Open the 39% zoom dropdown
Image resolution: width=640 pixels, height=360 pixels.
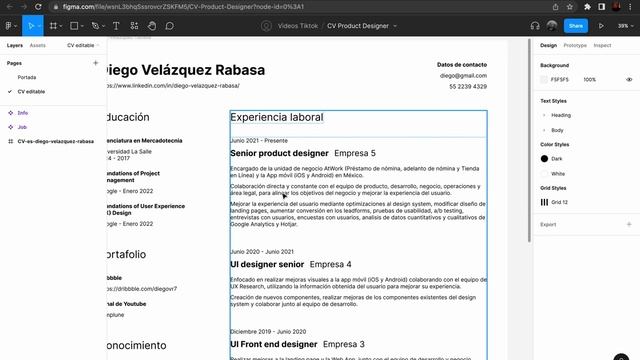click(x=625, y=26)
